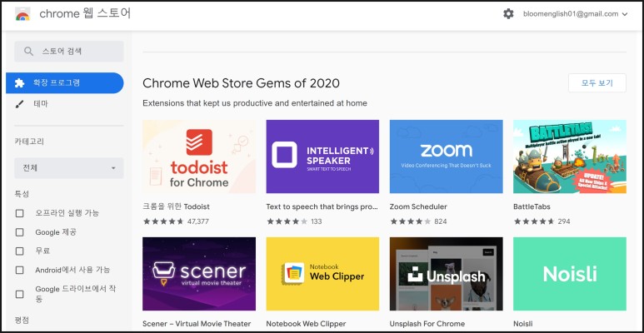Viewport: 644px width, 333px height.
Task: Open the Notebook Web Clipper thumbnail
Action: click(322, 274)
